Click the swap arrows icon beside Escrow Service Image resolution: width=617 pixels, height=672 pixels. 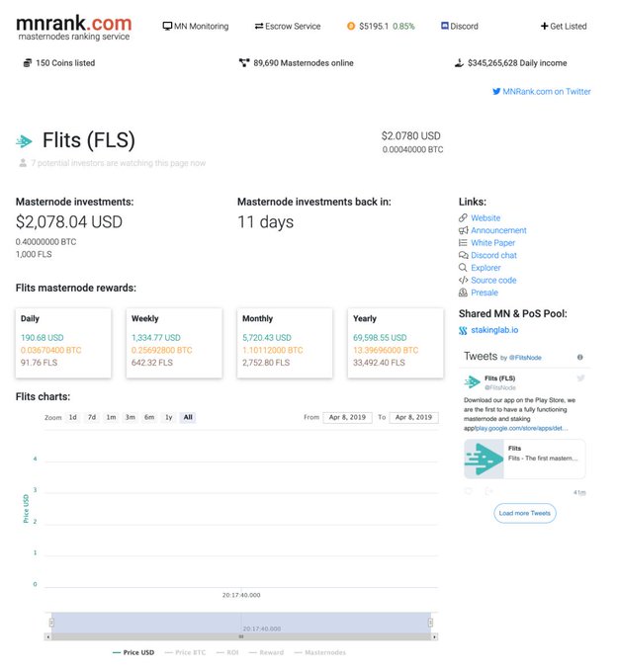(x=259, y=26)
